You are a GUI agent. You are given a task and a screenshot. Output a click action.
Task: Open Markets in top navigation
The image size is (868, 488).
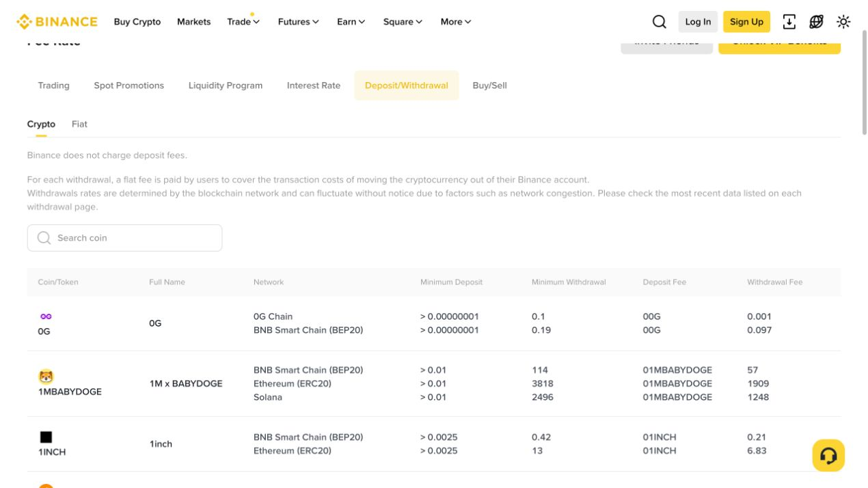[x=193, y=22]
